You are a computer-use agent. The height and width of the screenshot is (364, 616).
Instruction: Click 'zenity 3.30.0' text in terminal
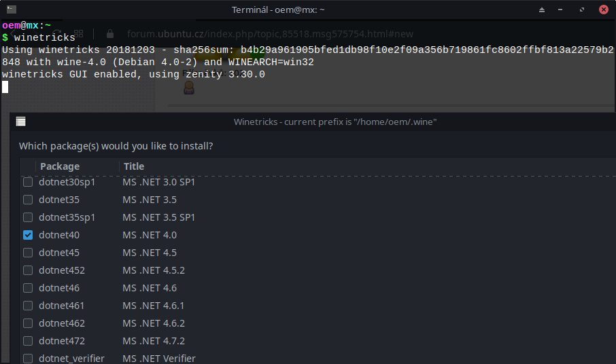tap(225, 75)
